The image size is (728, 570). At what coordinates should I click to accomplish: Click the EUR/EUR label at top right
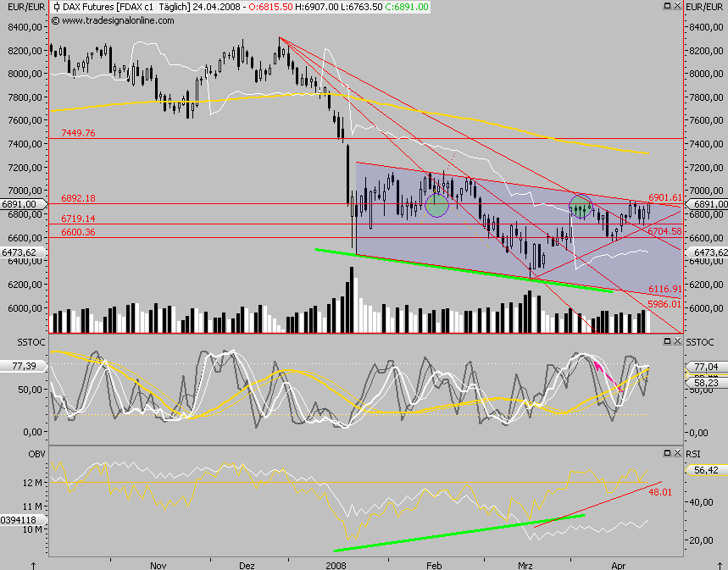pyautogui.click(x=704, y=7)
